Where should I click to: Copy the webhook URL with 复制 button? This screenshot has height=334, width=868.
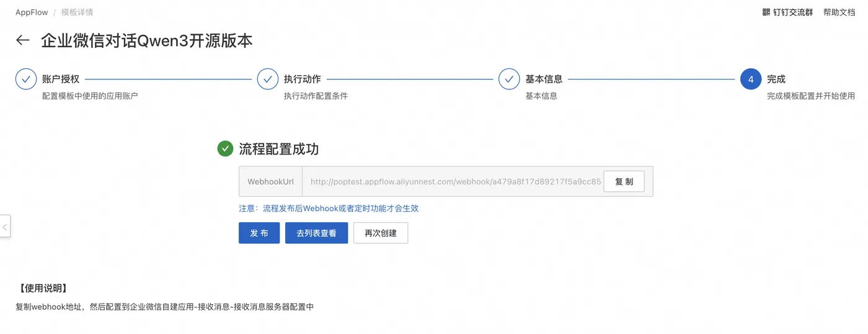pos(624,182)
